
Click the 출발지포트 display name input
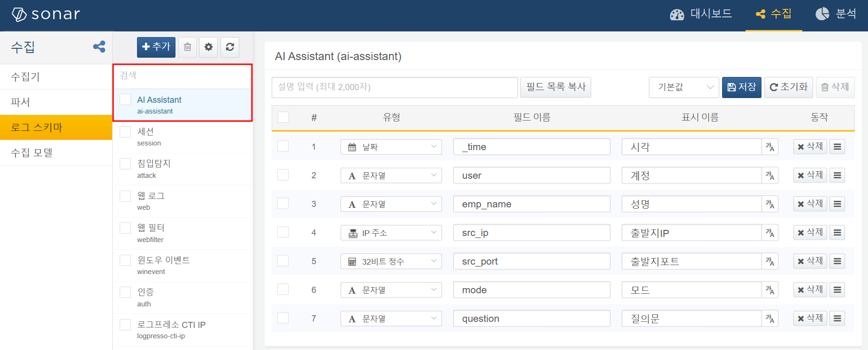692,261
